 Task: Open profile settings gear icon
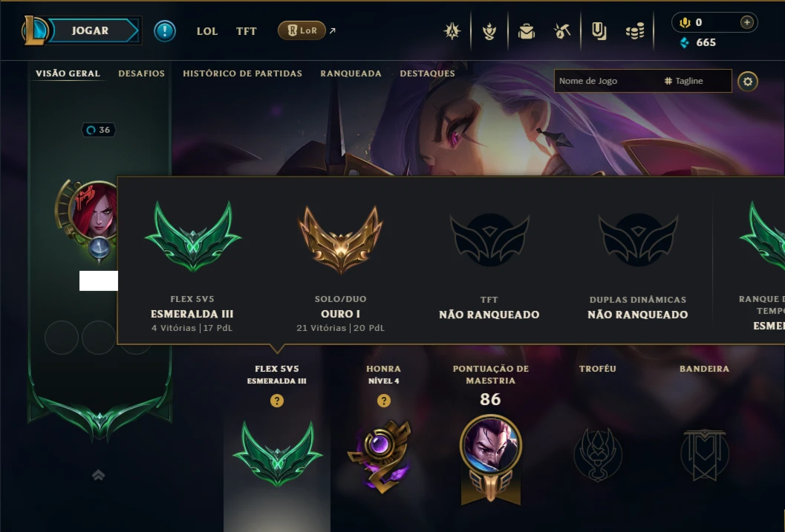coord(747,82)
